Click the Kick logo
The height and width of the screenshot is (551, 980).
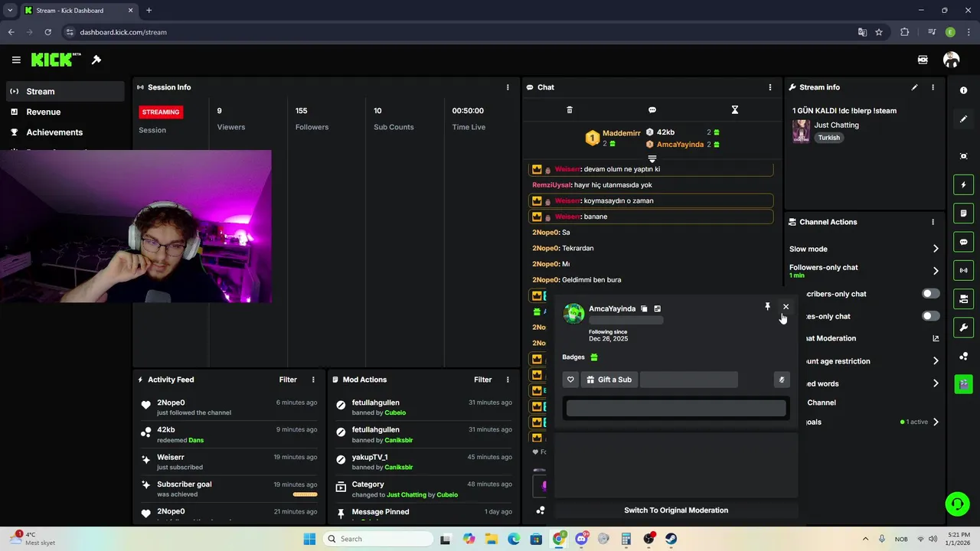click(56, 60)
